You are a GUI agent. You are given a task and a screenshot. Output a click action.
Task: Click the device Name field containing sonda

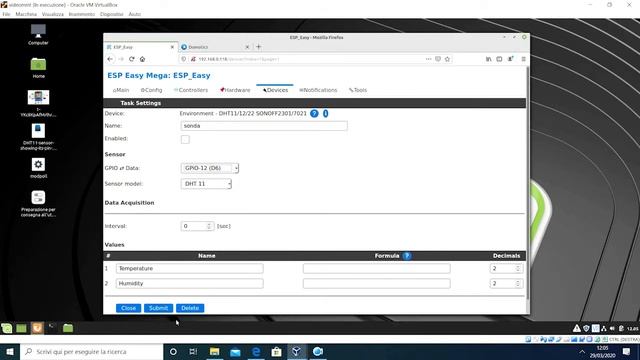coord(264,126)
